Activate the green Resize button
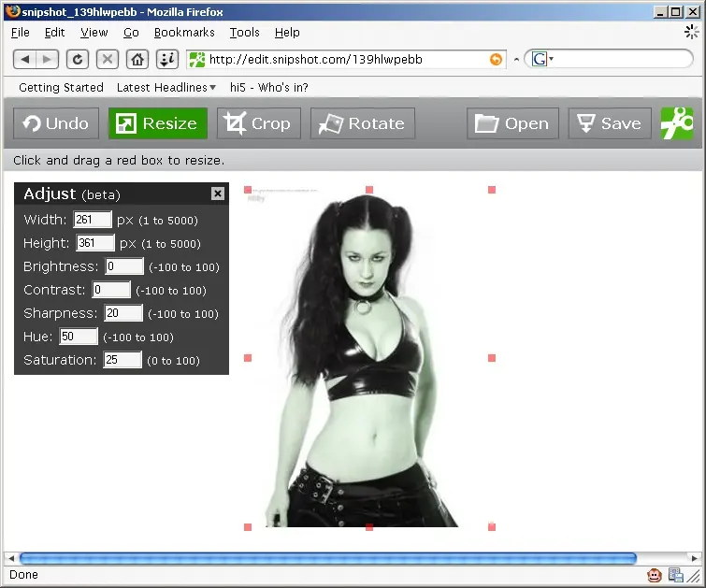Screen dimensions: 706x588 tap(158, 123)
